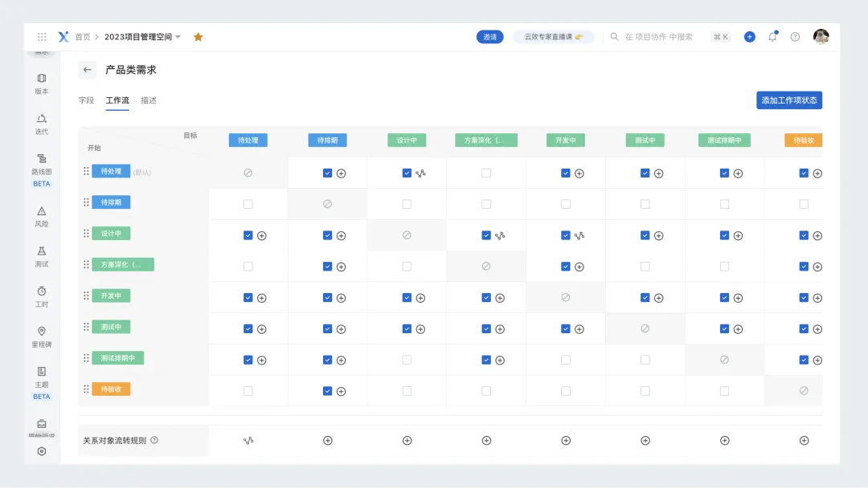Viewport: 868px width, 489px height.
Task: Click the gold star favorite icon
Action: 199,37
